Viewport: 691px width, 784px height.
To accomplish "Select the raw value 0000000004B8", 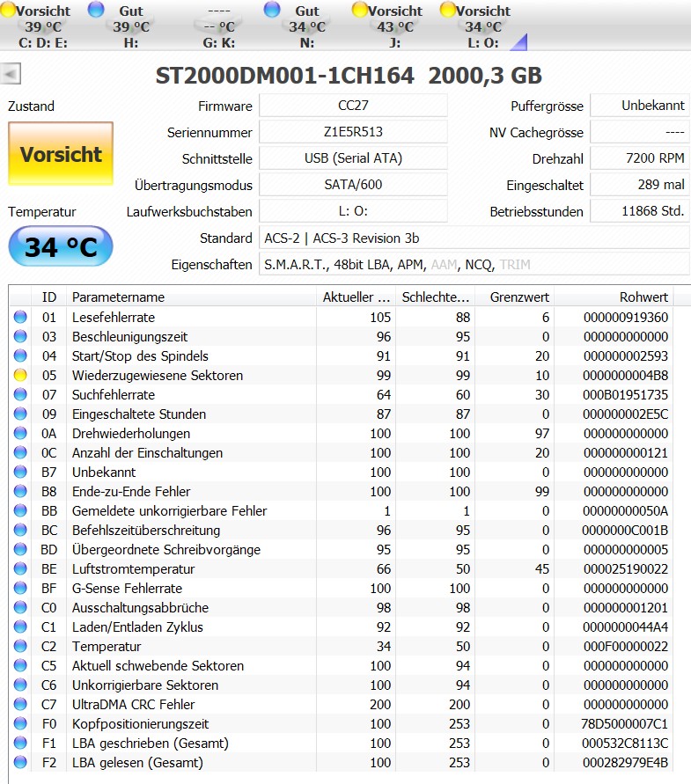I will coord(626,376).
